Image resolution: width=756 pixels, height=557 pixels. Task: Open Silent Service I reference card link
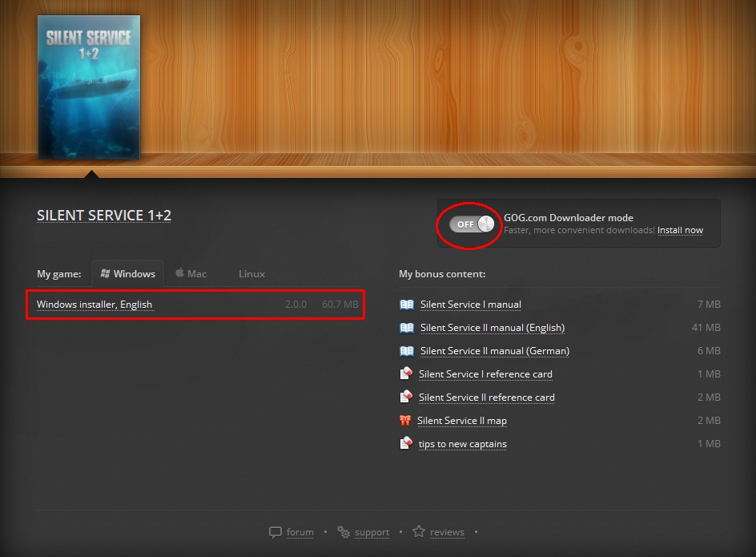(485, 374)
